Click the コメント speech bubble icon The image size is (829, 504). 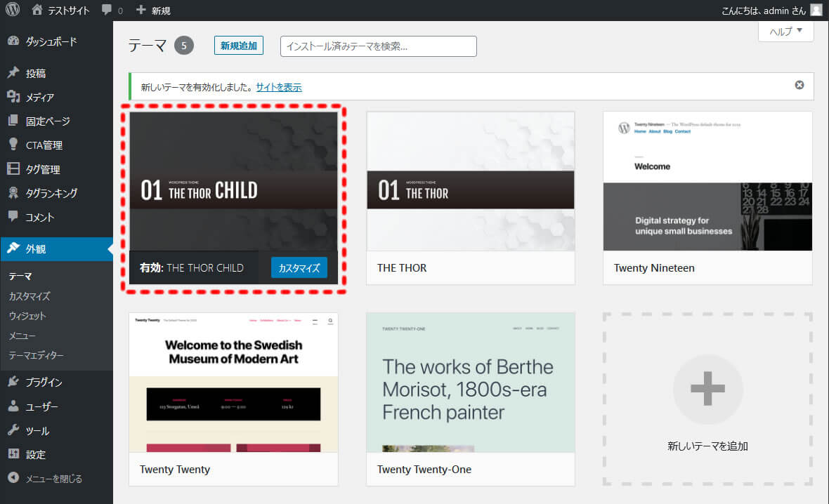(x=13, y=216)
